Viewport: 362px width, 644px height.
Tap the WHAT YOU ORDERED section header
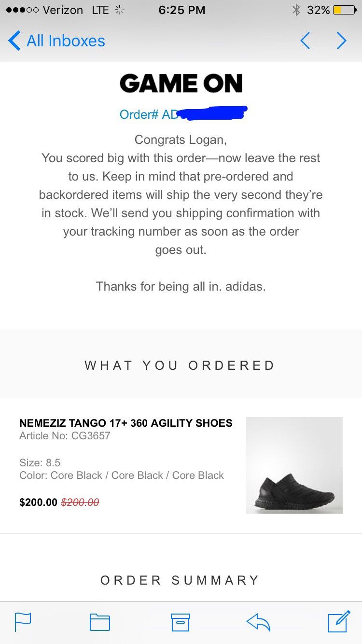180,365
